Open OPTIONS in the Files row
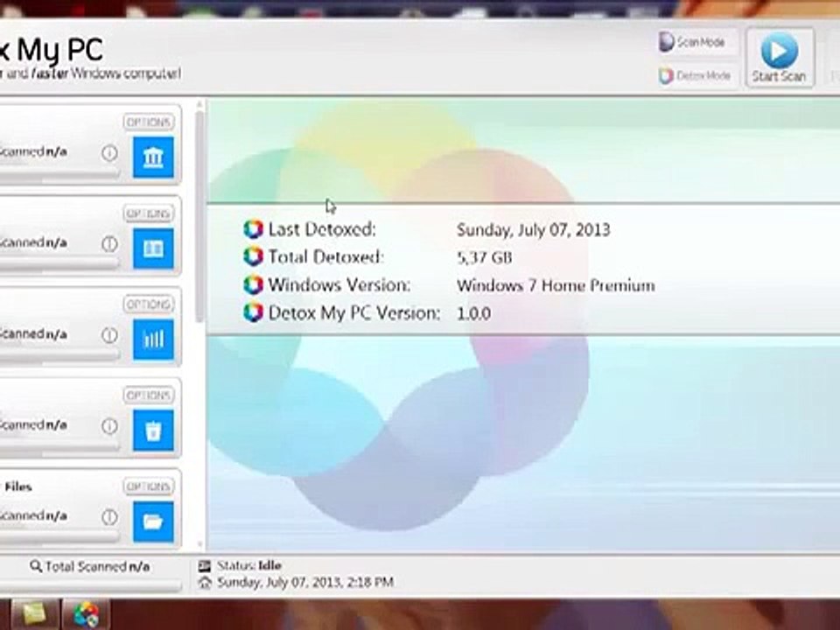840x630 pixels. [149, 486]
